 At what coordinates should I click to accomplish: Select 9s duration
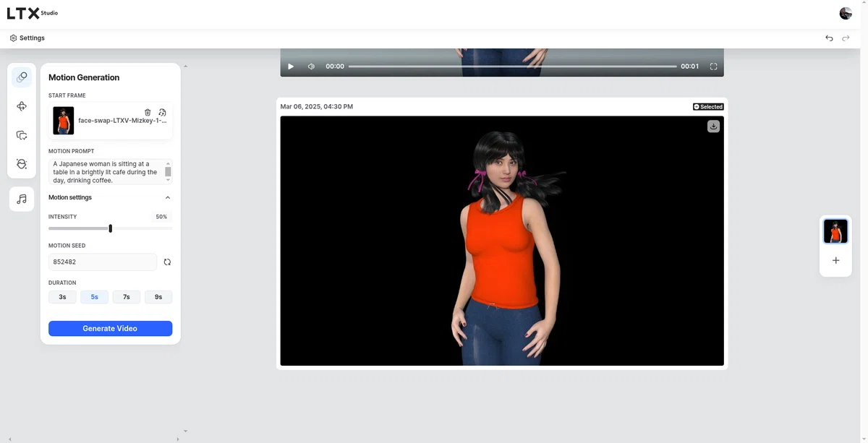[x=158, y=297]
